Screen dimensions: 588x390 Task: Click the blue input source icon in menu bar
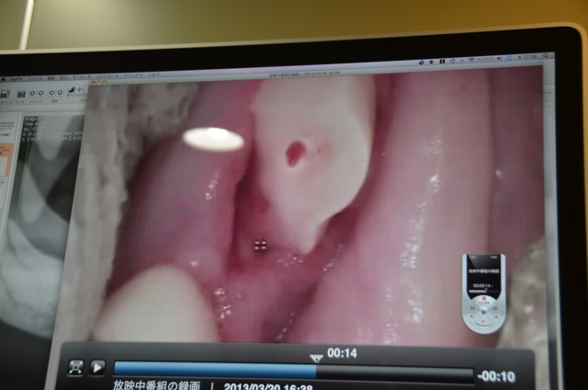click(509, 58)
